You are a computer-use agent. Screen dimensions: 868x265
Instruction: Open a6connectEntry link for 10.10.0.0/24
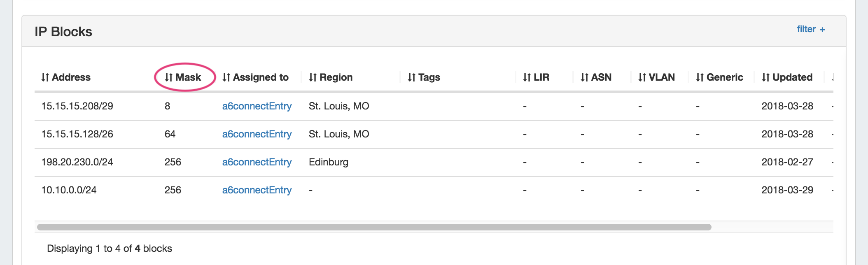point(257,190)
